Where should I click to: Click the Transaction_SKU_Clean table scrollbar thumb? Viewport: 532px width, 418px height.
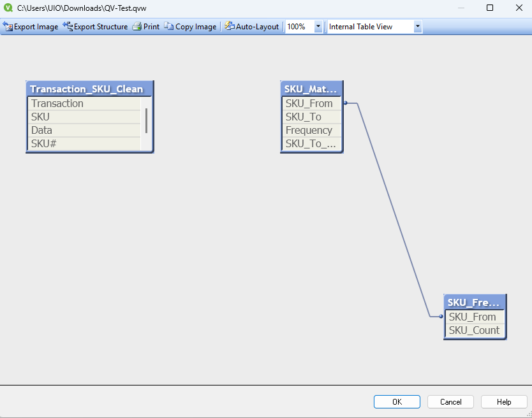click(x=146, y=120)
